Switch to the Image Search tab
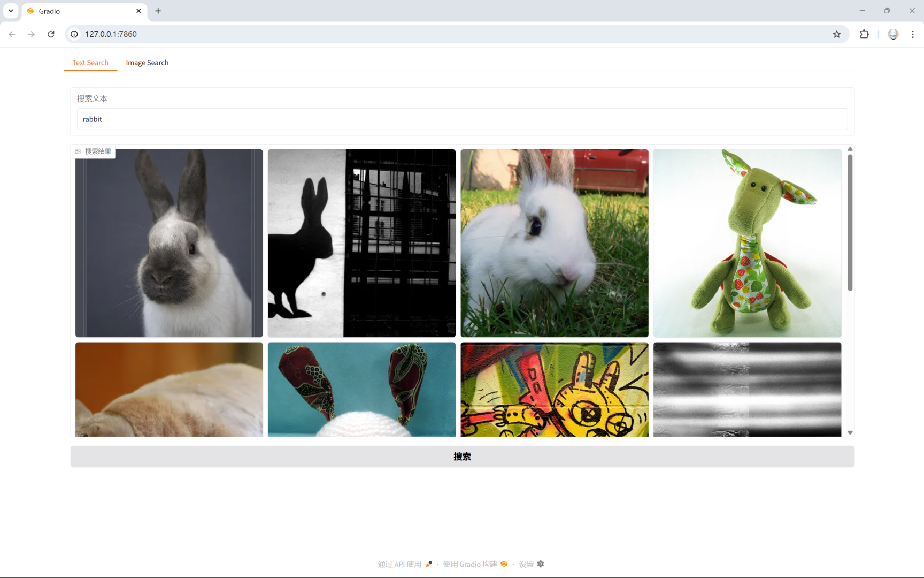 (147, 63)
